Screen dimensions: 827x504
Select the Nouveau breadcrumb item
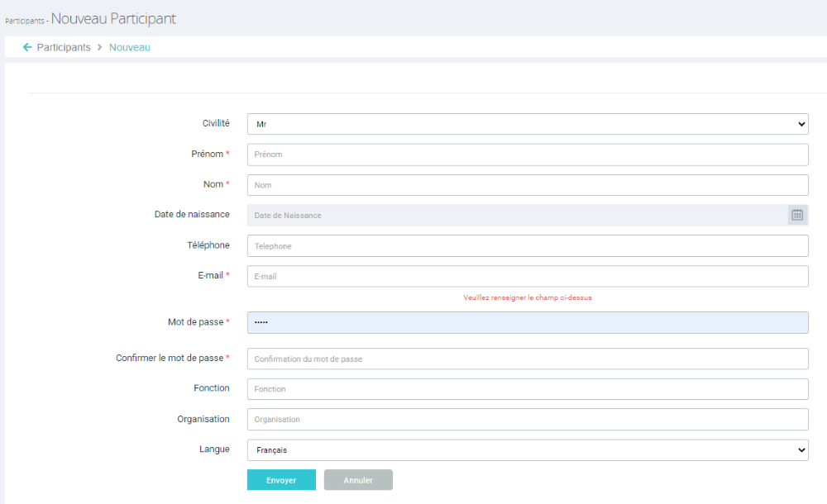130,47
